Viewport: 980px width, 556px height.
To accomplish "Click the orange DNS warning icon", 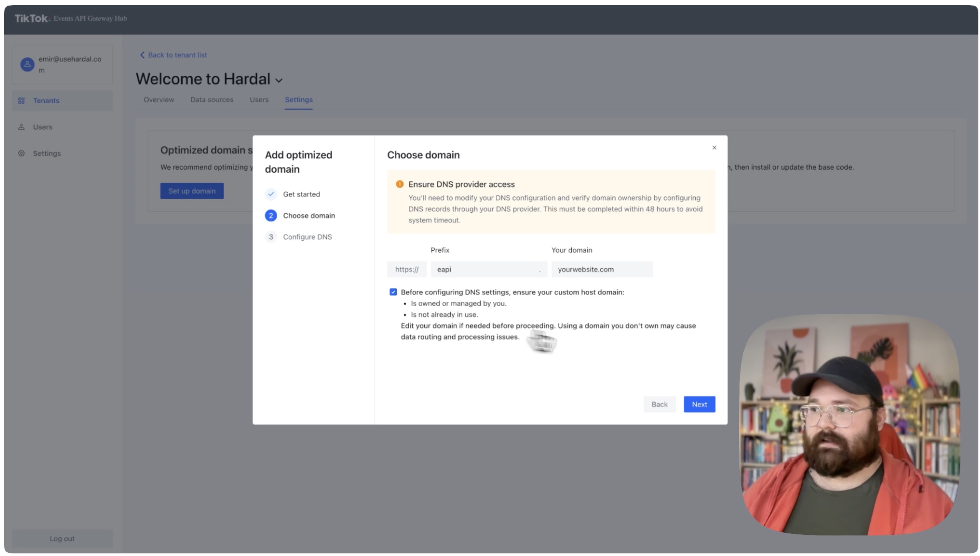I will point(399,184).
